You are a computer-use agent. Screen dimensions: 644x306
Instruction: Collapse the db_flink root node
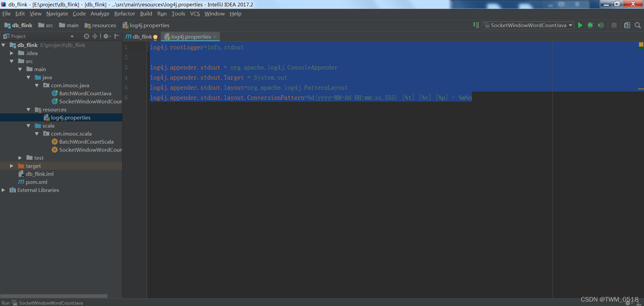(3, 45)
